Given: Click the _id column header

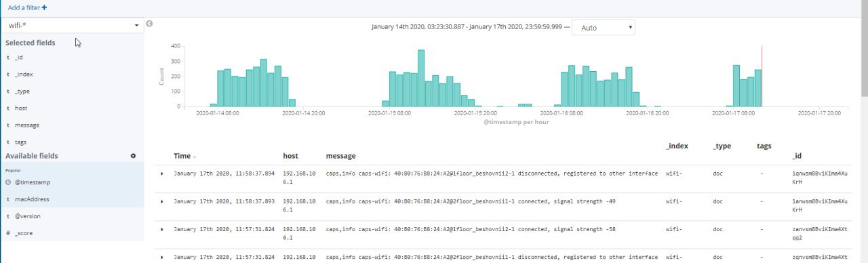Looking at the screenshot, I should point(797,156).
